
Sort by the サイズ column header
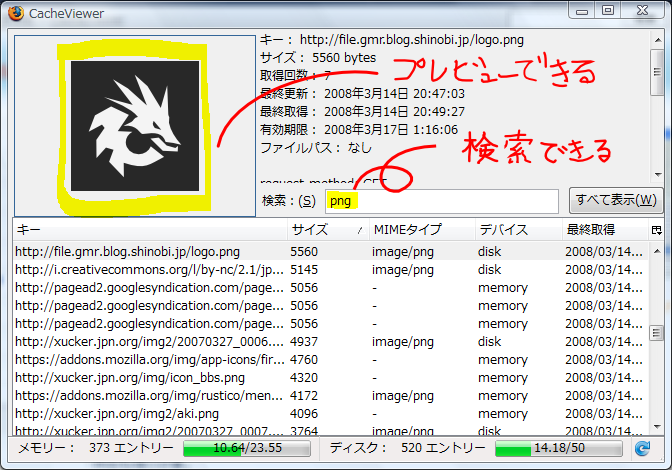point(328,230)
